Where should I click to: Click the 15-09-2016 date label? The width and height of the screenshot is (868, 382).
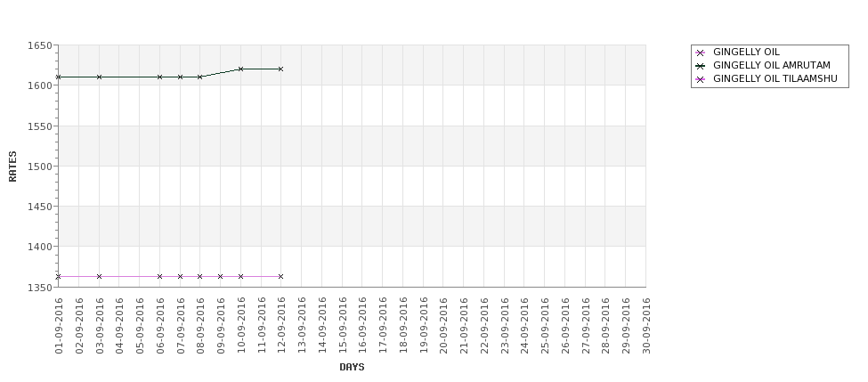[342, 326]
